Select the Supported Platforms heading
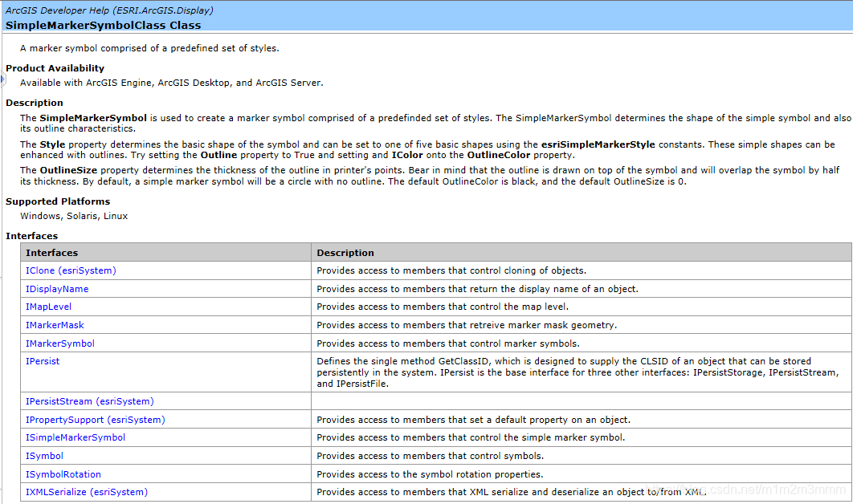 pyautogui.click(x=58, y=201)
